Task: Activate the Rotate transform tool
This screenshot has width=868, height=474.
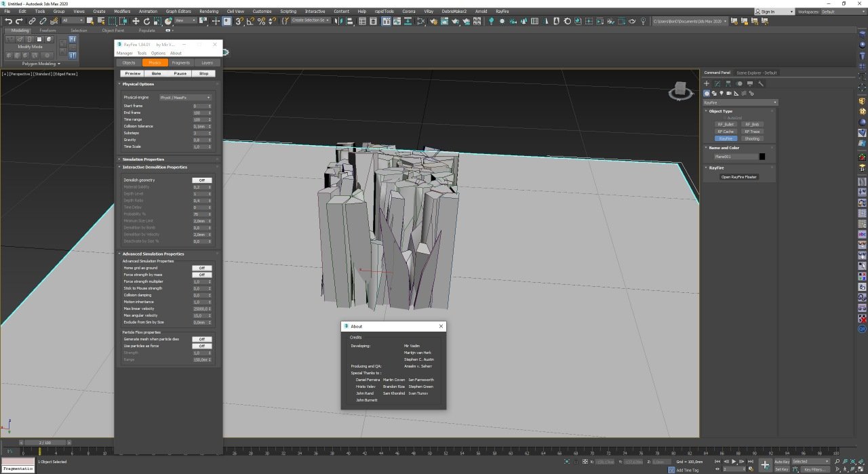Action: [x=146, y=21]
